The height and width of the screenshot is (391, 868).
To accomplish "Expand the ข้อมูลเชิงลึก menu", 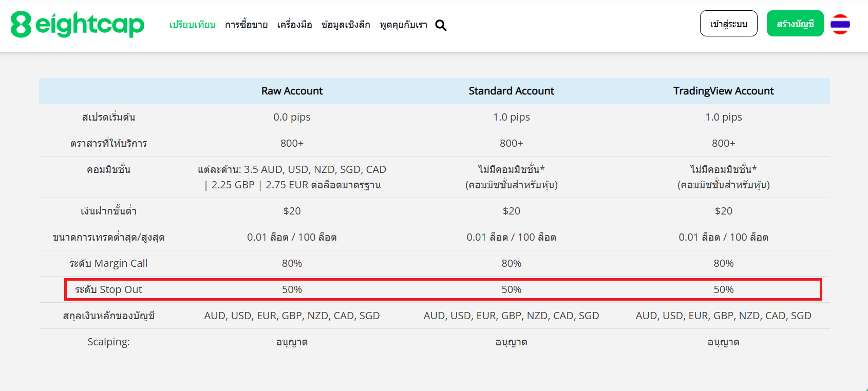I will 345,25.
